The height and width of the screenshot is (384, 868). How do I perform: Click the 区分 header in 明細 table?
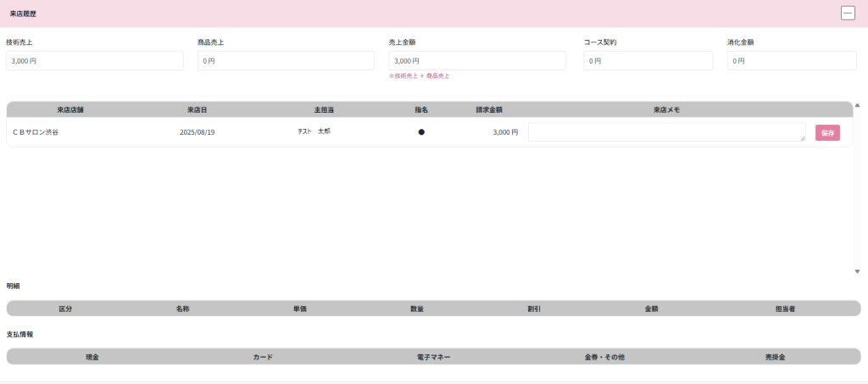click(x=65, y=309)
